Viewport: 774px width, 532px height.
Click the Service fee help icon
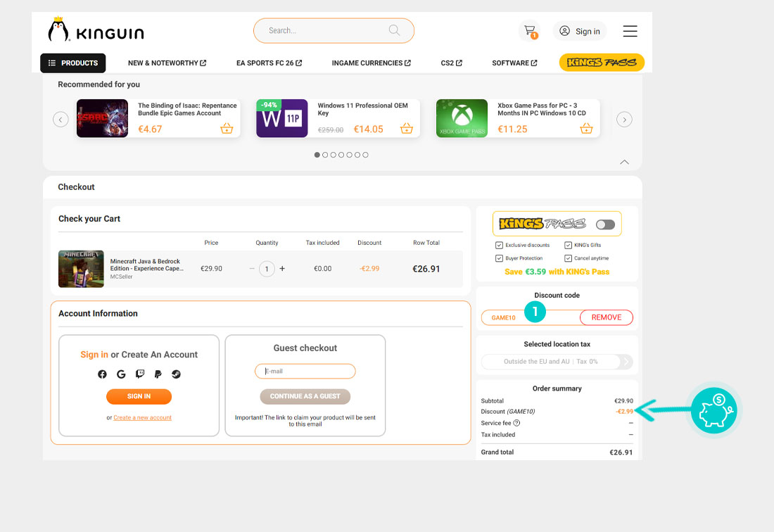[x=516, y=423]
